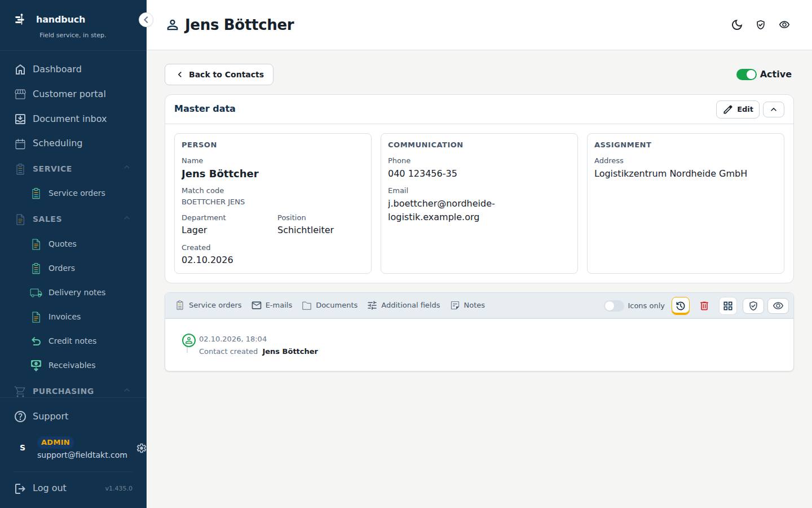Image resolution: width=812 pixels, height=508 pixels.
Task: Toggle the Active contact switch
Action: click(x=746, y=75)
